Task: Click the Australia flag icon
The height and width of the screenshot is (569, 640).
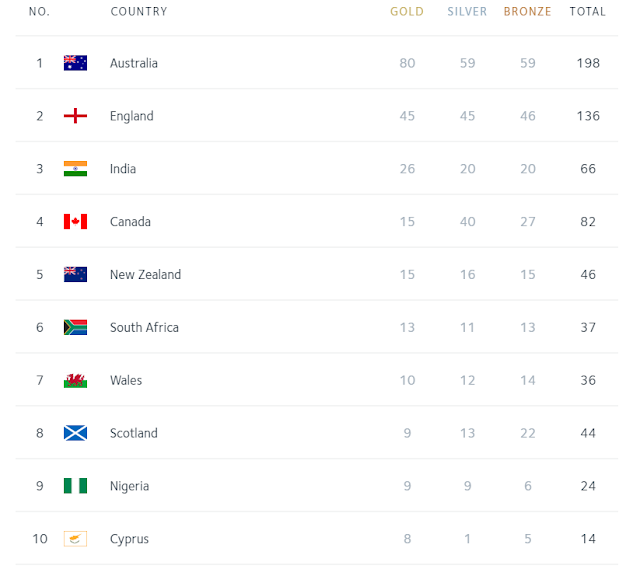Action: coord(75,63)
